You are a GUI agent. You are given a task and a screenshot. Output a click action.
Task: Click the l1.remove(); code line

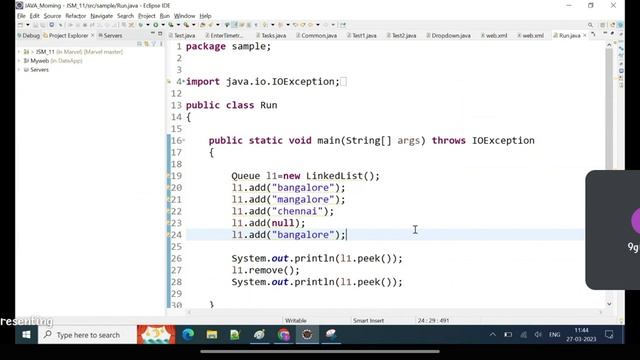point(265,270)
